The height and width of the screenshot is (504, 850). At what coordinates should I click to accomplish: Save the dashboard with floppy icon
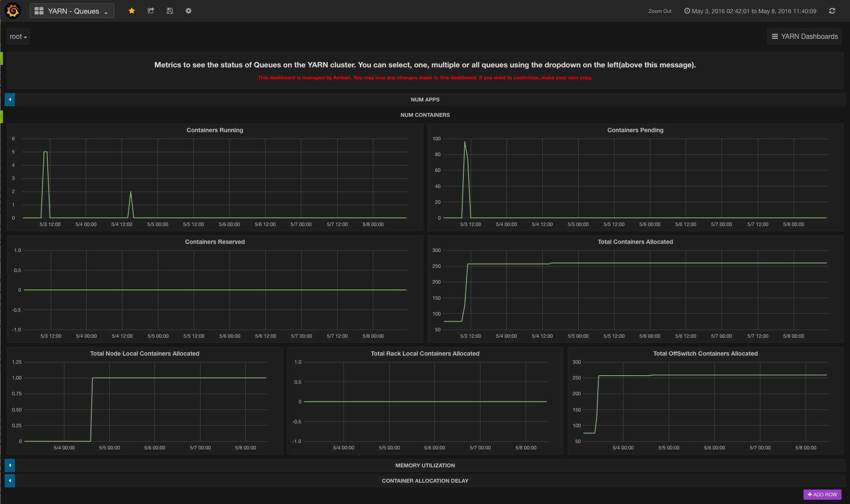click(170, 11)
